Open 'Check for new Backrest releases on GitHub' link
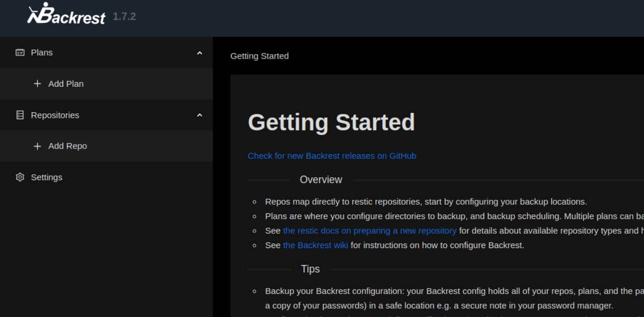The image size is (644, 317). pos(332,156)
